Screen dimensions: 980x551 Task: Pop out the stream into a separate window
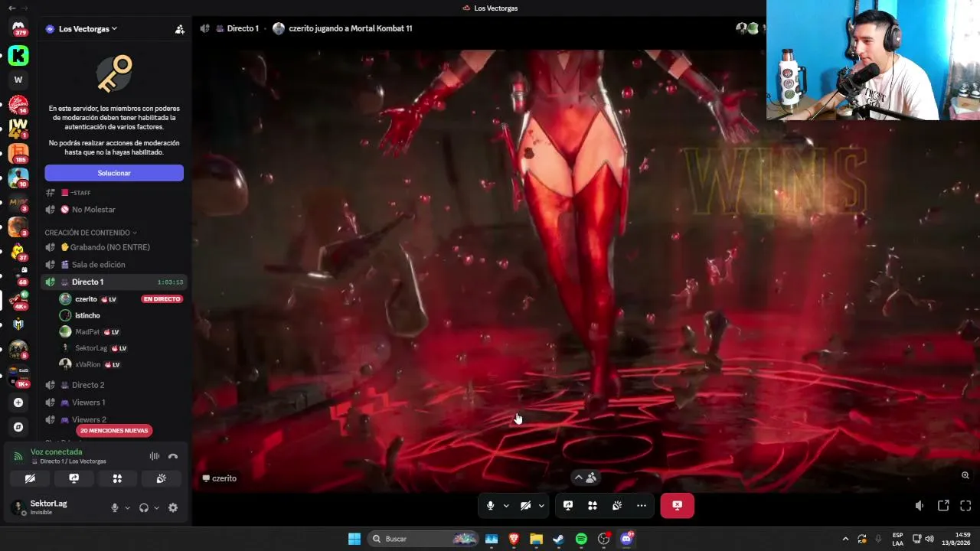click(x=943, y=506)
